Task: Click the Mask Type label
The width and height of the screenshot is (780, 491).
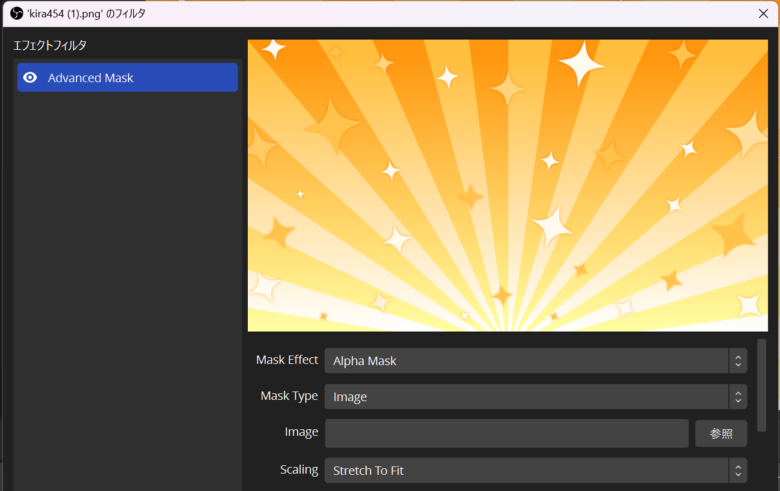Action: [289, 396]
